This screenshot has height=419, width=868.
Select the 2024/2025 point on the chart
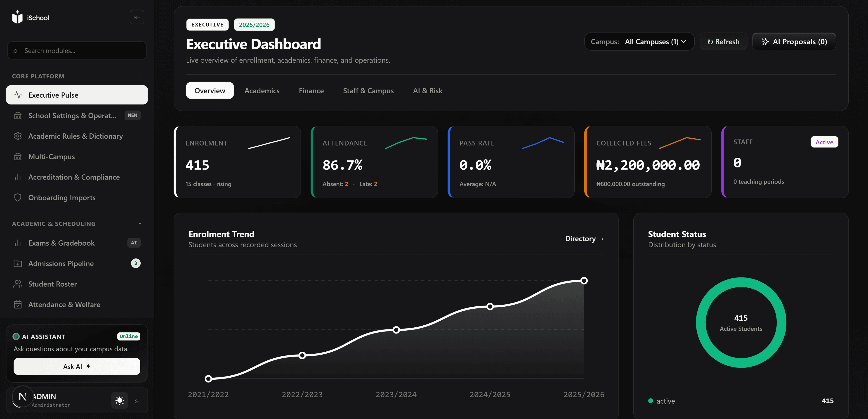490,306
